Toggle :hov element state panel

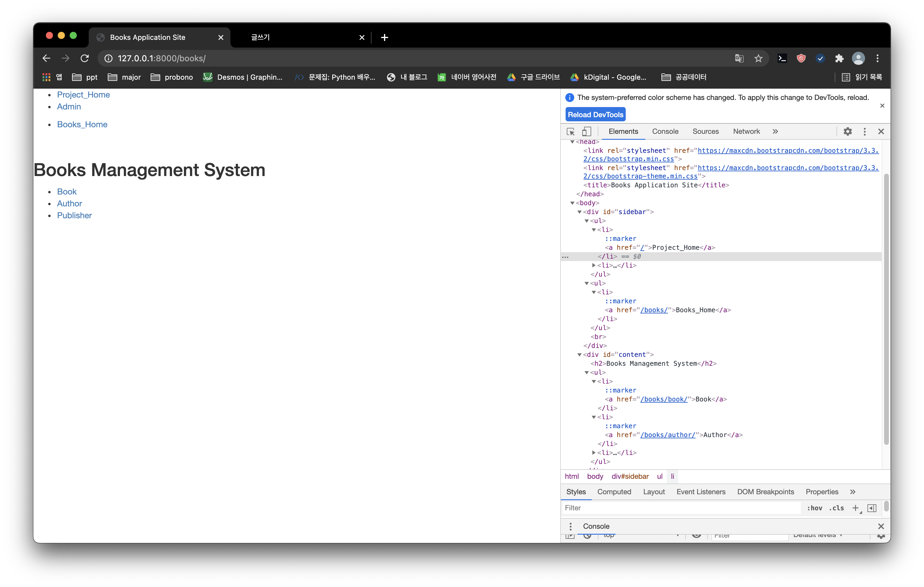(x=815, y=508)
